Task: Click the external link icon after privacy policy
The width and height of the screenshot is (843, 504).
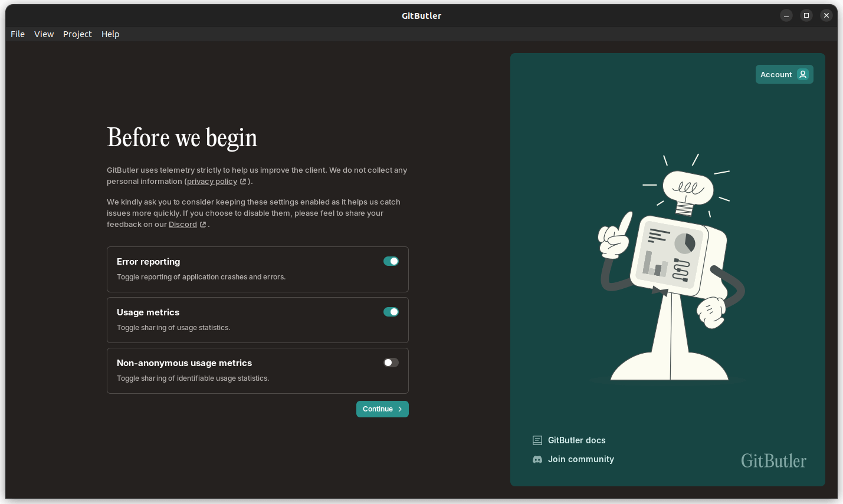Action: 243,181
